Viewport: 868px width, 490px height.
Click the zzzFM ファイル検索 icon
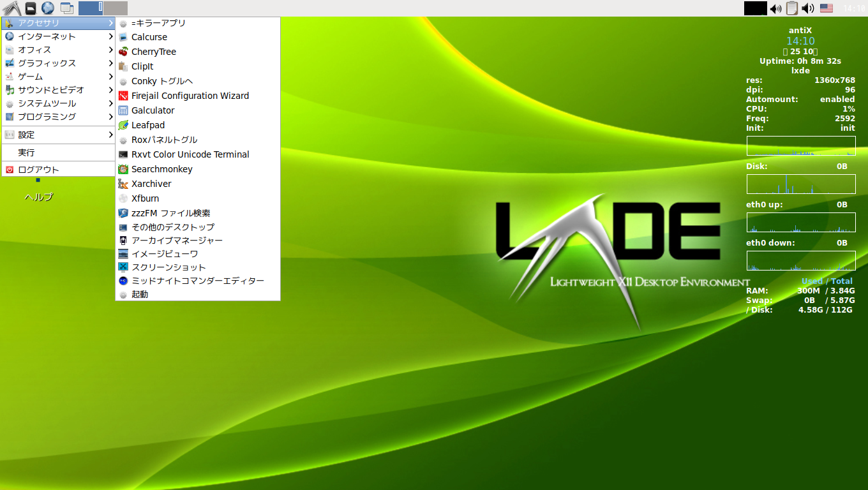[x=123, y=213]
